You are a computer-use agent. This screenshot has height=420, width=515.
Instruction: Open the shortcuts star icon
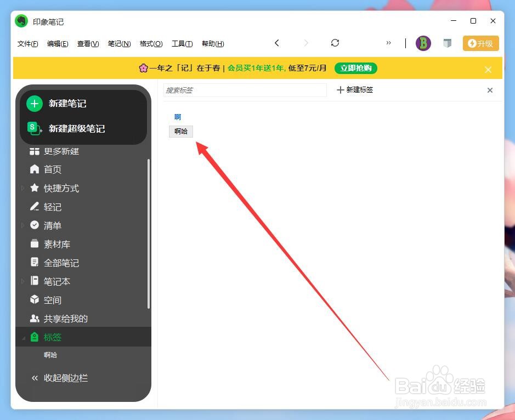pos(35,188)
